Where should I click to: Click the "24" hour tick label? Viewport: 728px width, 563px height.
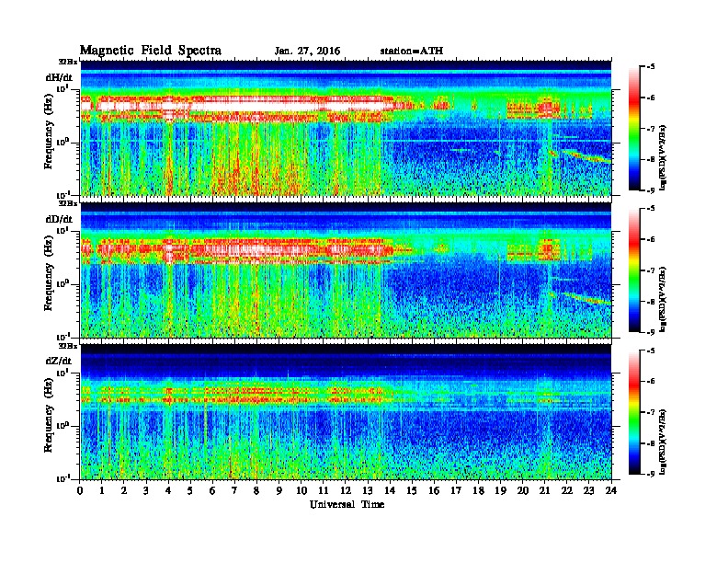point(611,490)
